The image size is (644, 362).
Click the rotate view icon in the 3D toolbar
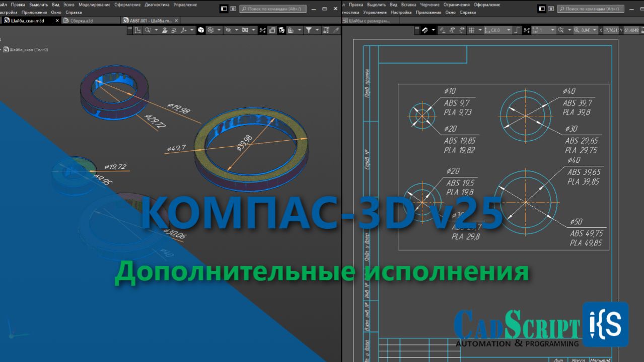pos(174,30)
